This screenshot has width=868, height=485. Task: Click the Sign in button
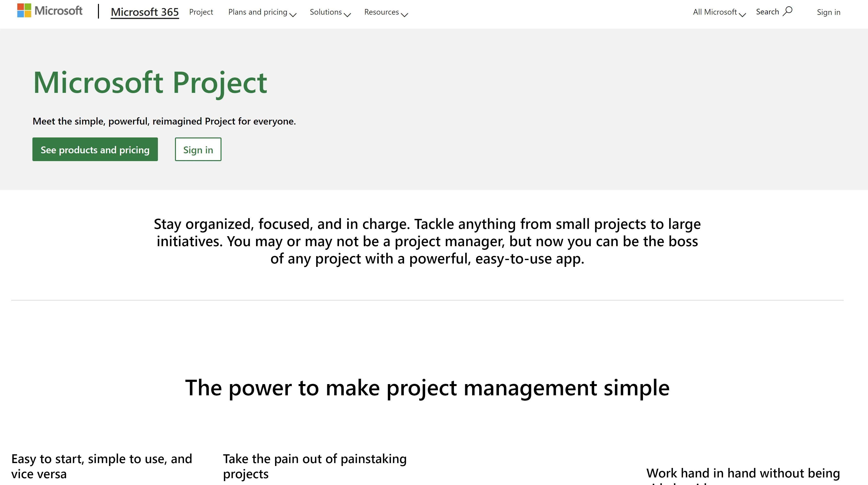click(198, 149)
